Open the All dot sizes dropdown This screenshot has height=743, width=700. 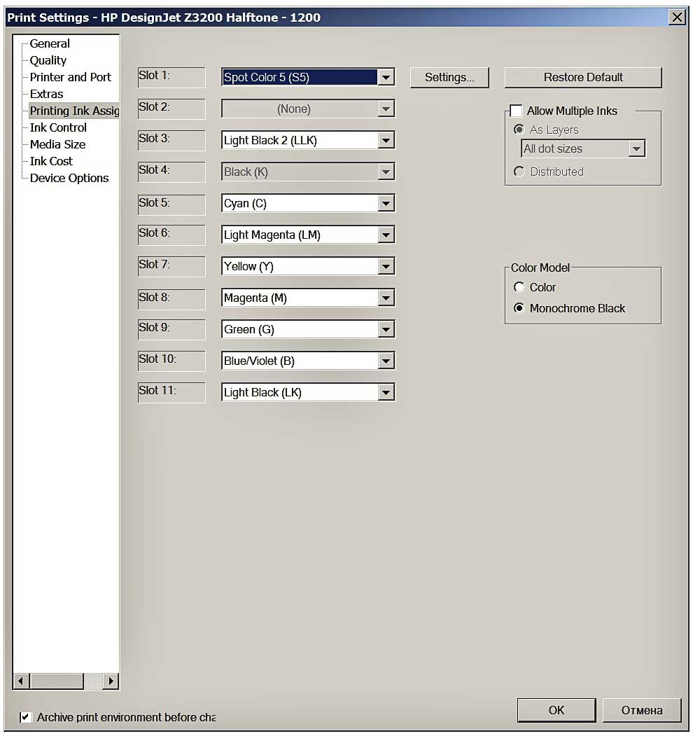pyautogui.click(x=583, y=148)
